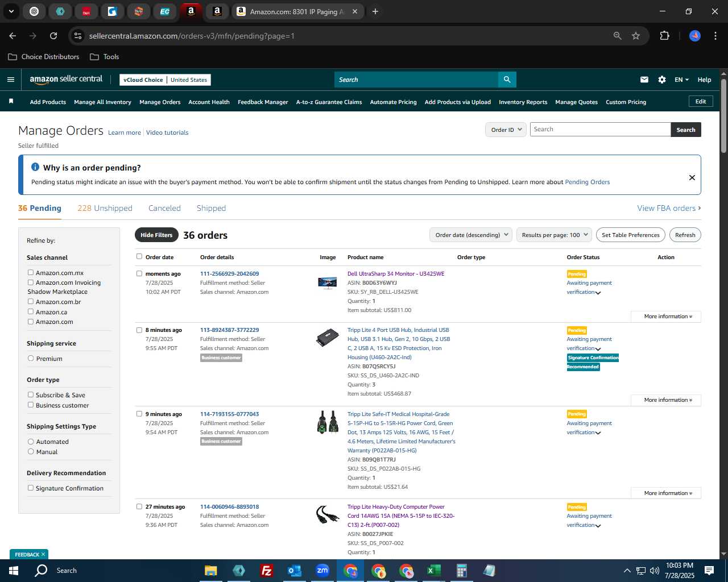Image resolution: width=728 pixels, height=582 pixels.
Task: Check the Amazon.ca sales channel filter
Action: point(31,311)
